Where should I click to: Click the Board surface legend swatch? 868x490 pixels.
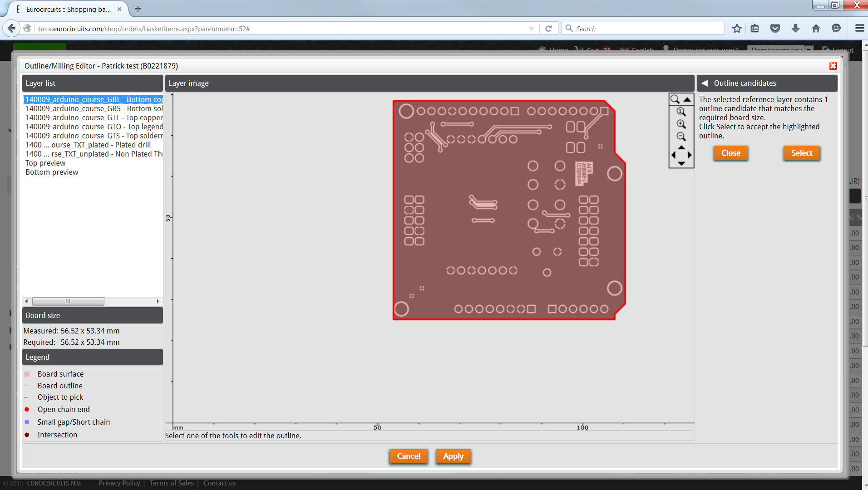click(27, 374)
